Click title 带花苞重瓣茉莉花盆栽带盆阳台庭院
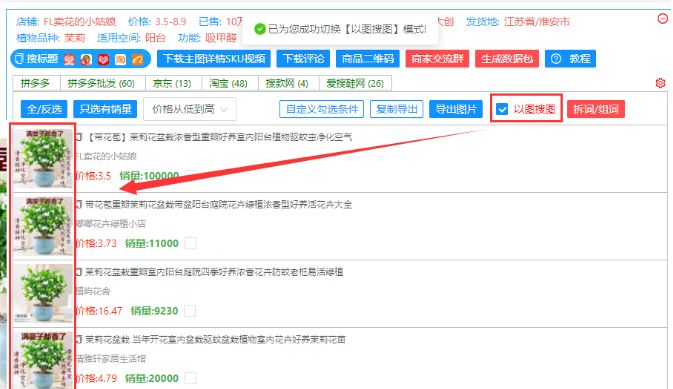673x389 pixels. click(218, 204)
